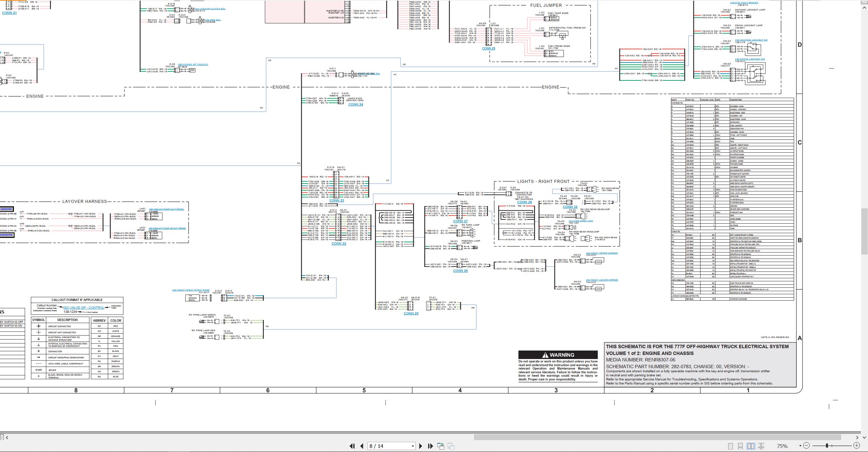The height and width of the screenshot is (452, 868).
Task: Click the horizontal scrollbar right arrow
Action: (857, 437)
